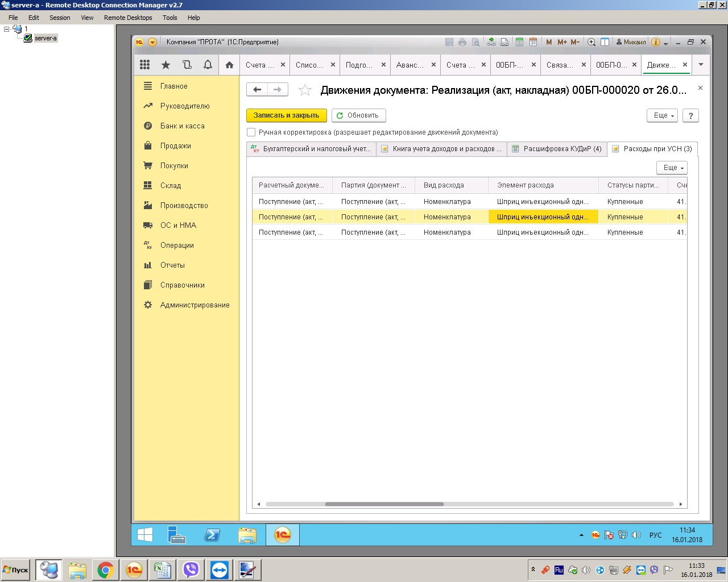
Task: Switch to Расшифровка КУДиР (4) tab
Action: (557, 149)
